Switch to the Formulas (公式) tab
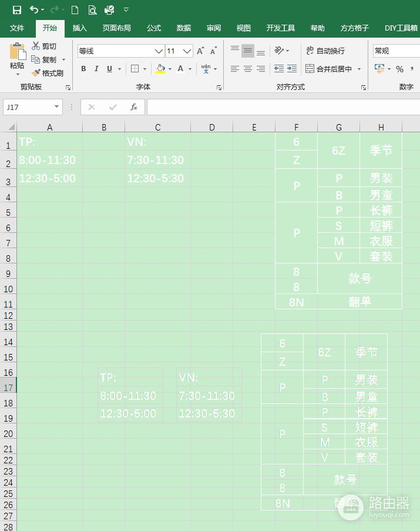This screenshot has width=420, height=531. click(154, 28)
